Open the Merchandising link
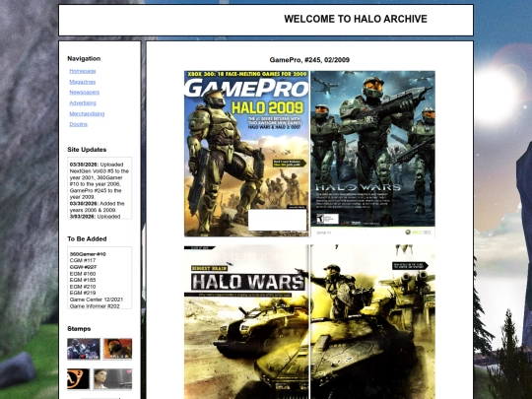 point(87,113)
